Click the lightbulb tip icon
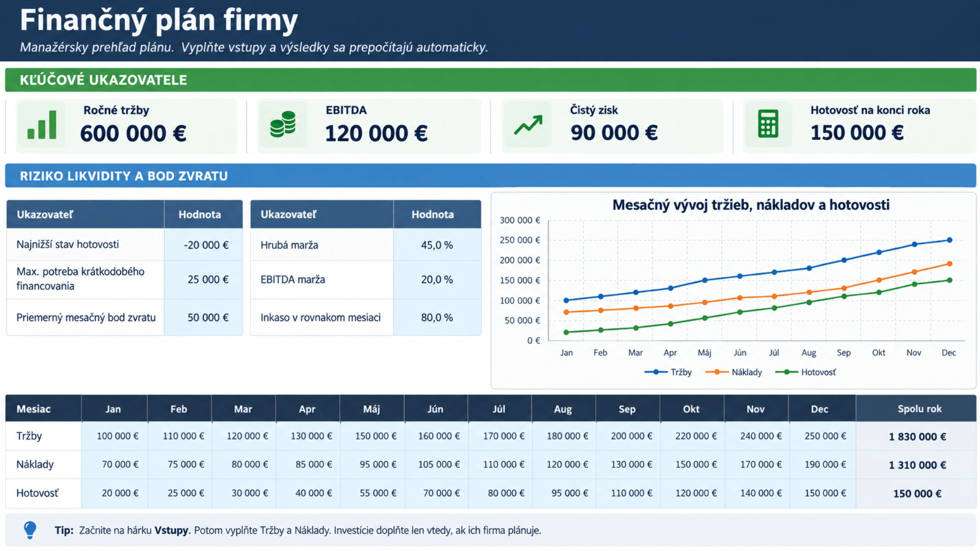This screenshot has width=980, height=551. (x=30, y=530)
